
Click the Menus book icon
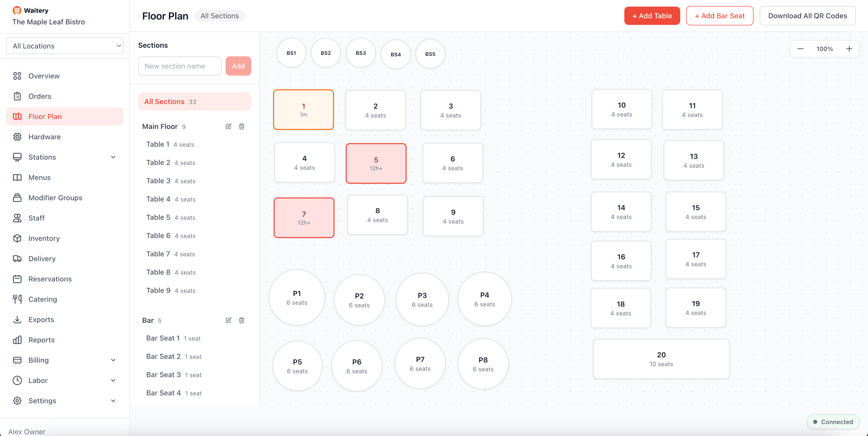tap(17, 178)
